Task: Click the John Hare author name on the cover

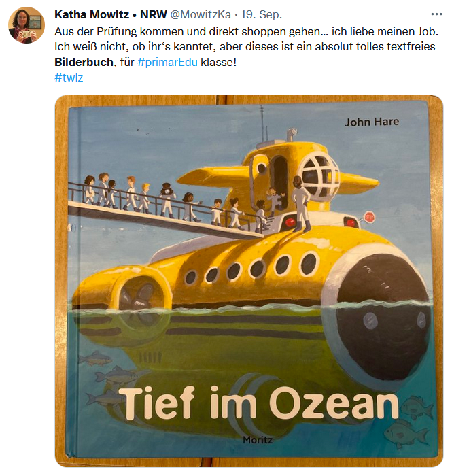Action: point(372,122)
